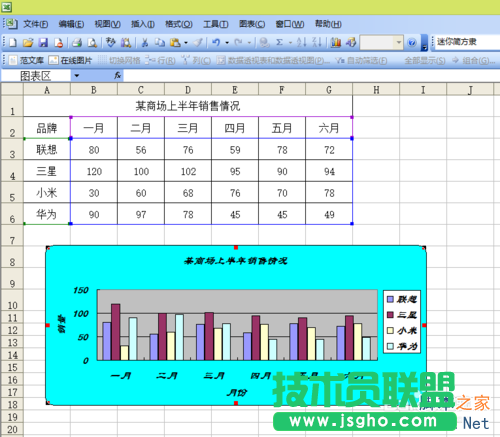Run the Spelling check icon
500x437 pixels.
pyautogui.click(x=111, y=42)
